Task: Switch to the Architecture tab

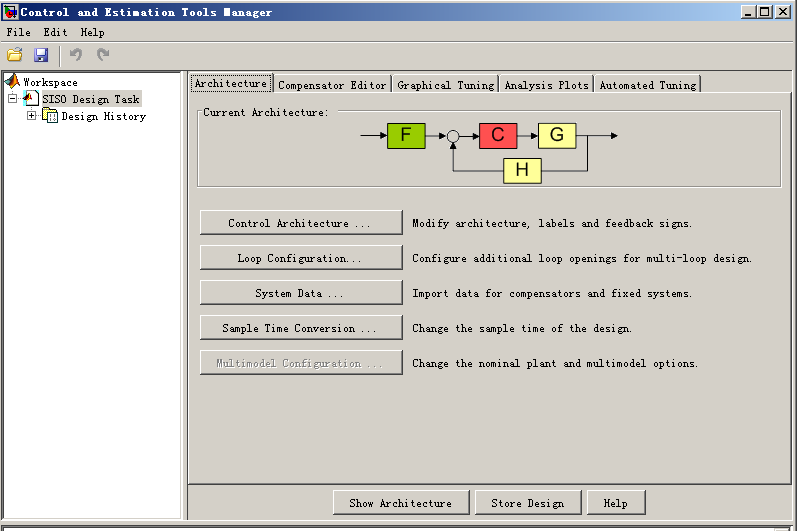Action: [x=231, y=83]
